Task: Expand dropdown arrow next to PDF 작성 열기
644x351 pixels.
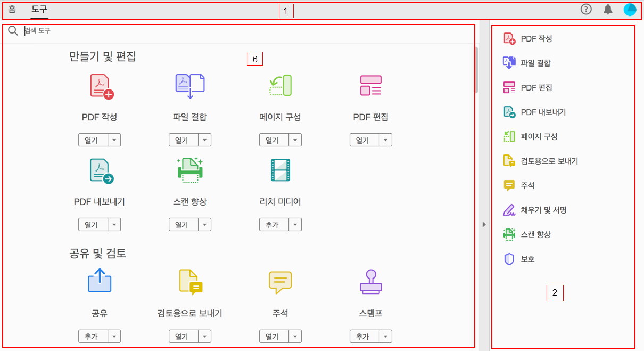Action: [x=115, y=140]
